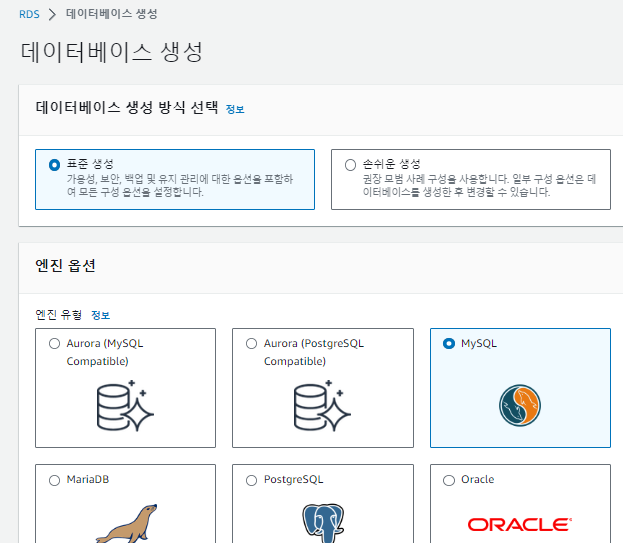Click the MySQL dolphin logo

(x=520, y=405)
